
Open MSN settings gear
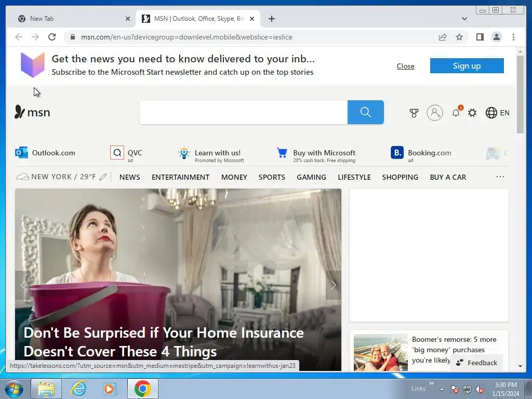coord(472,113)
